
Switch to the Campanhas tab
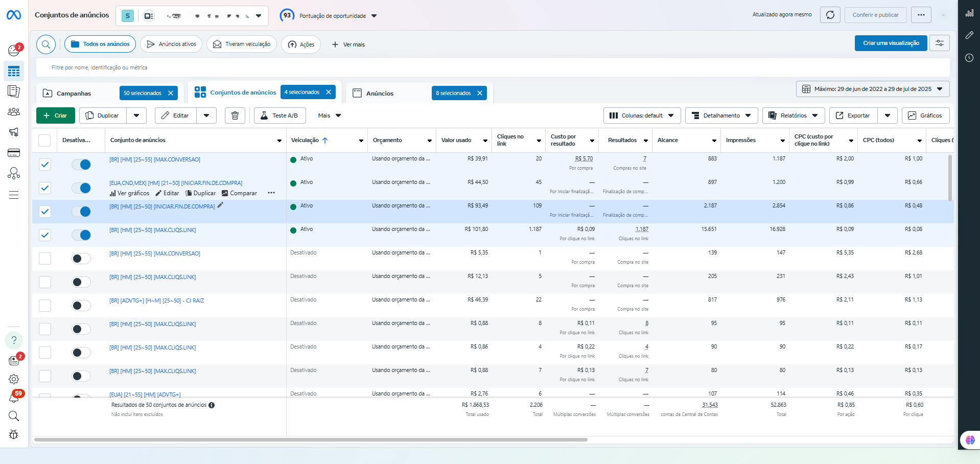(74, 94)
